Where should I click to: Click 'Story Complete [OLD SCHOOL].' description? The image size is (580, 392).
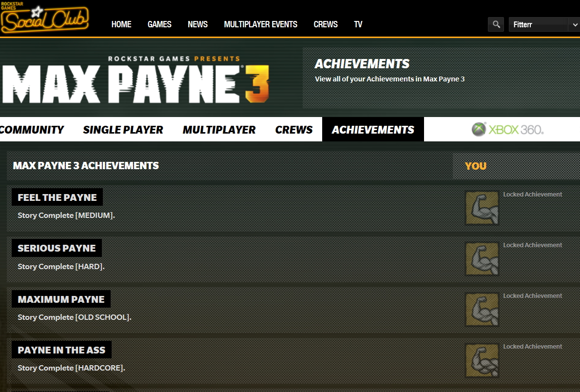click(75, 317)
